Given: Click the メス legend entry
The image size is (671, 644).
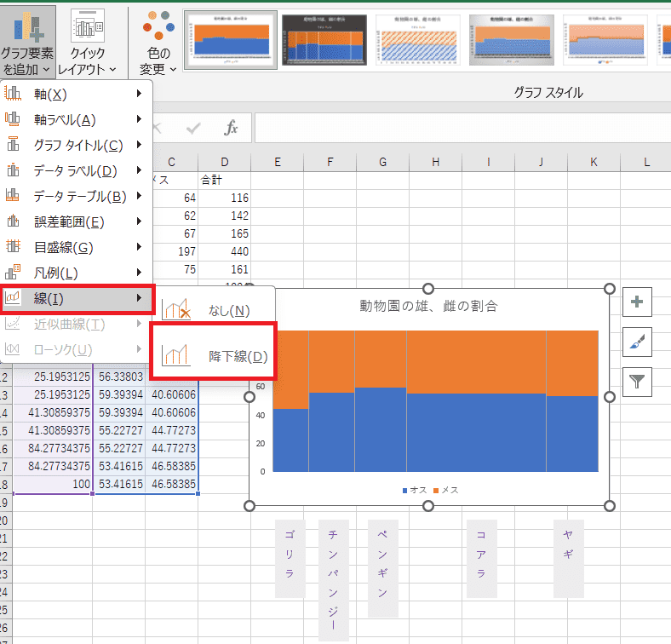Looking at the screenshot, I should point(445,490).
